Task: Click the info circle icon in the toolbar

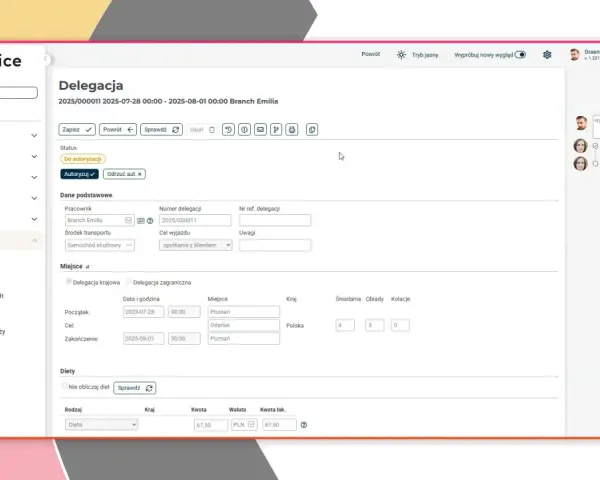Action: [245, 130]
